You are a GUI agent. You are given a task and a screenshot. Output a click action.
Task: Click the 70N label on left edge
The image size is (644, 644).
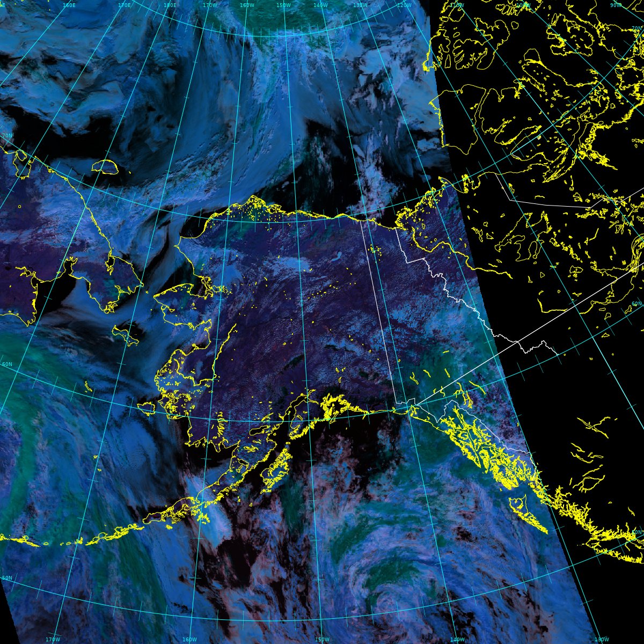[x=7, y=136]
